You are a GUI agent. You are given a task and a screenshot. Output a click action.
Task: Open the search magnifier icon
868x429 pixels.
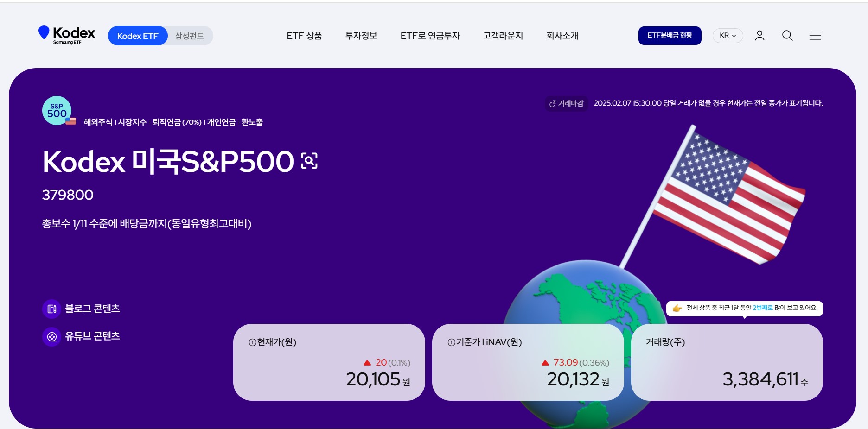coord(787,36)
